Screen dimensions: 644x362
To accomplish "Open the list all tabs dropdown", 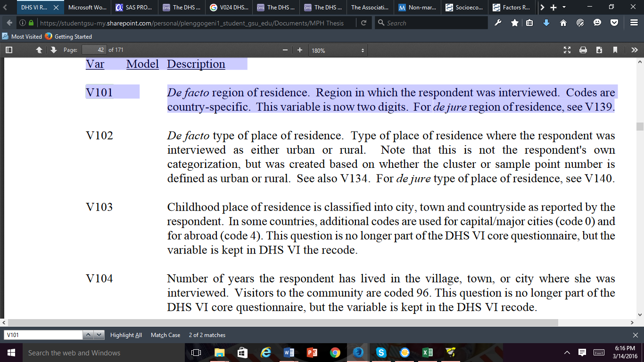I will tap(564, 8).
